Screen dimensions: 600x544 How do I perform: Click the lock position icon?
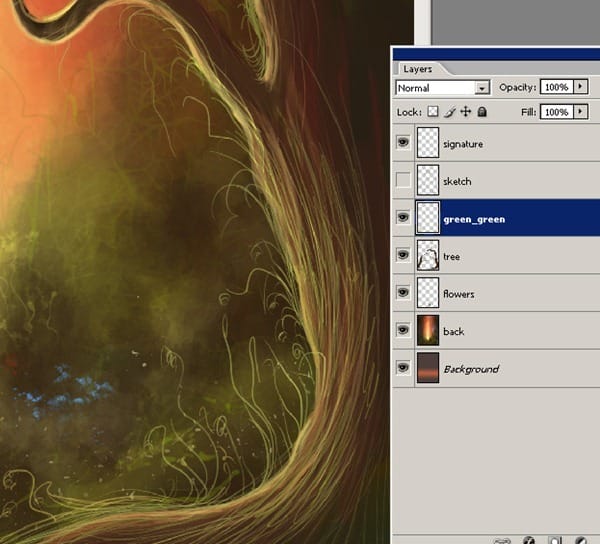coord(465,112)
